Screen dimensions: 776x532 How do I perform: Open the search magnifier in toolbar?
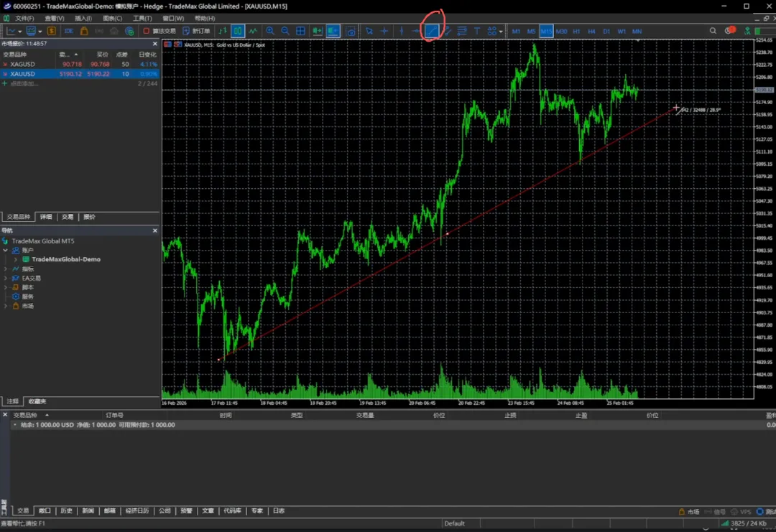point(713,31)
